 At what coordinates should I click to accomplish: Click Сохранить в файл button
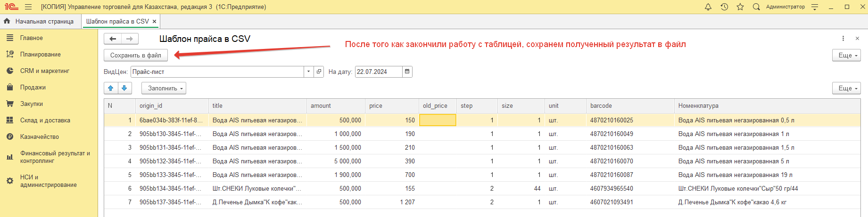pos(136,55)
